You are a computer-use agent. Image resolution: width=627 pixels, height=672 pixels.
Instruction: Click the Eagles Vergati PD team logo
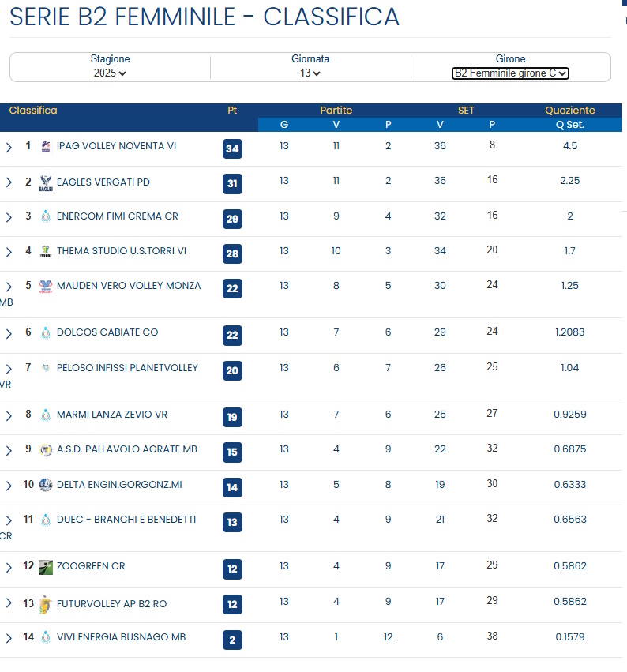(x=46, y=182)
